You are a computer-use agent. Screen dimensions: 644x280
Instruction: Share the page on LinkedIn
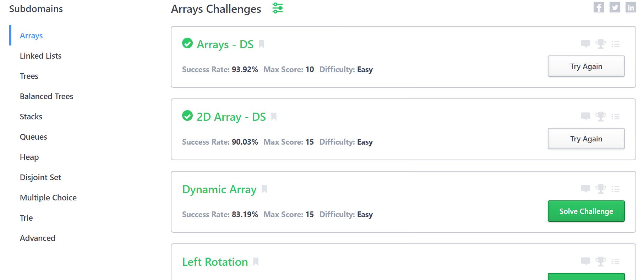631,7
